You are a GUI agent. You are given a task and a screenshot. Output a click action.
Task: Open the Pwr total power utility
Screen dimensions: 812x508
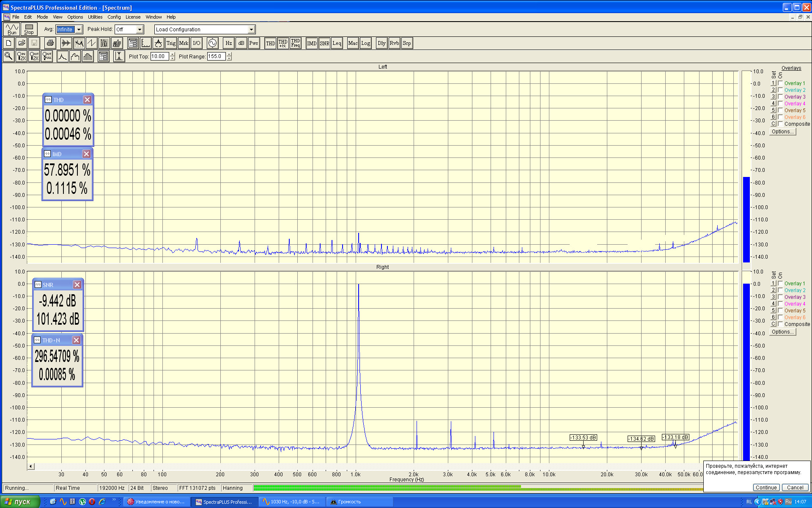point(254,43)
